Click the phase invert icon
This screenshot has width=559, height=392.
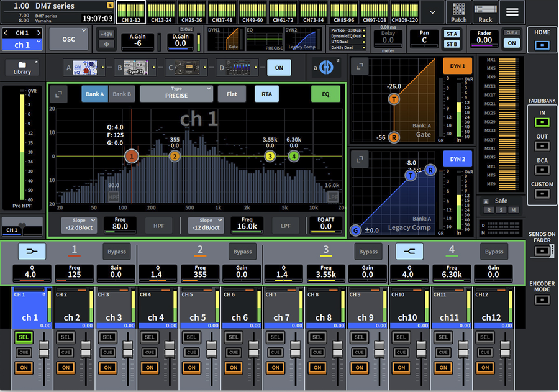[x=106, y=43]
